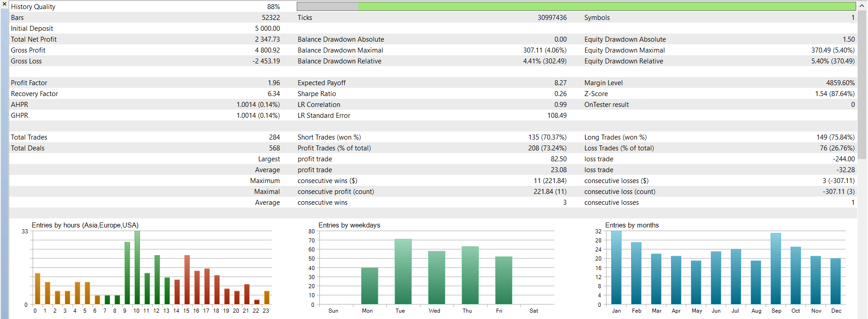Close the report panel with the X

point(4,4)
